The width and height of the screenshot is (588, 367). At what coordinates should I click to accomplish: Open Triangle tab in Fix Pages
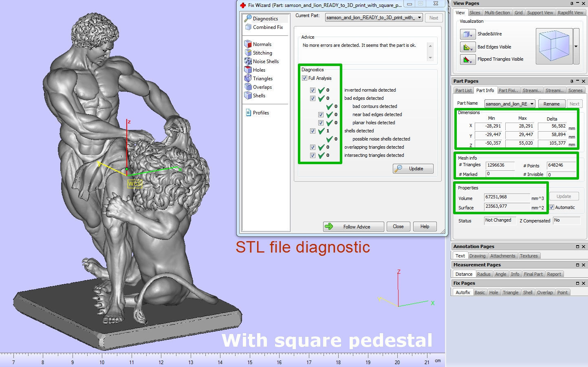511,292
